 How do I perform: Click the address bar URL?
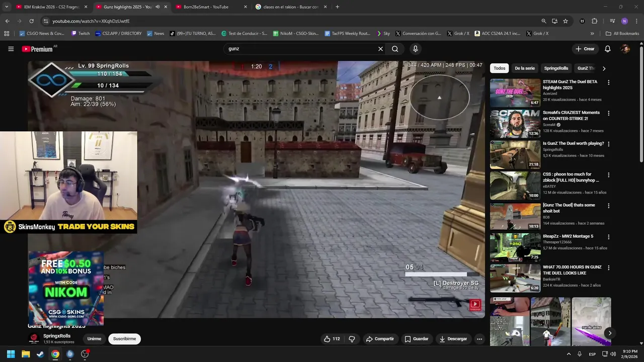point(91,21)
